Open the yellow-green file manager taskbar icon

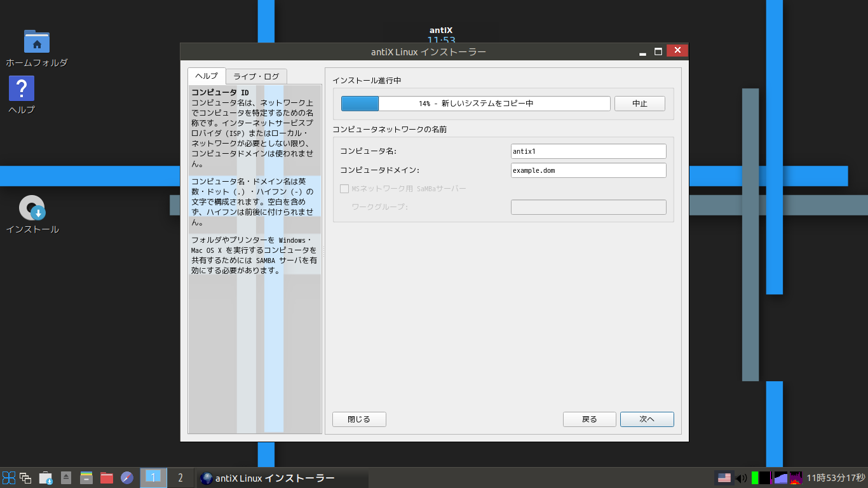pyautogui.click(x=86, y=478)
